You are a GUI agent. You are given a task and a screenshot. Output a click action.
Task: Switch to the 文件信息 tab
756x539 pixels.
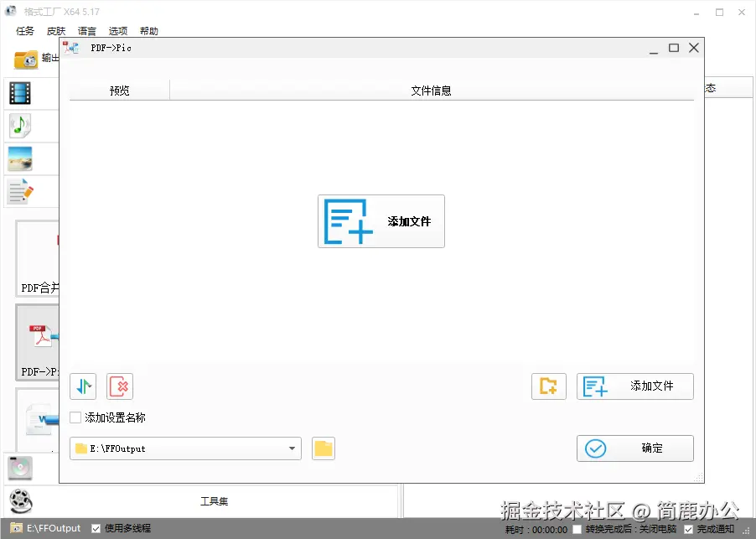431,90
